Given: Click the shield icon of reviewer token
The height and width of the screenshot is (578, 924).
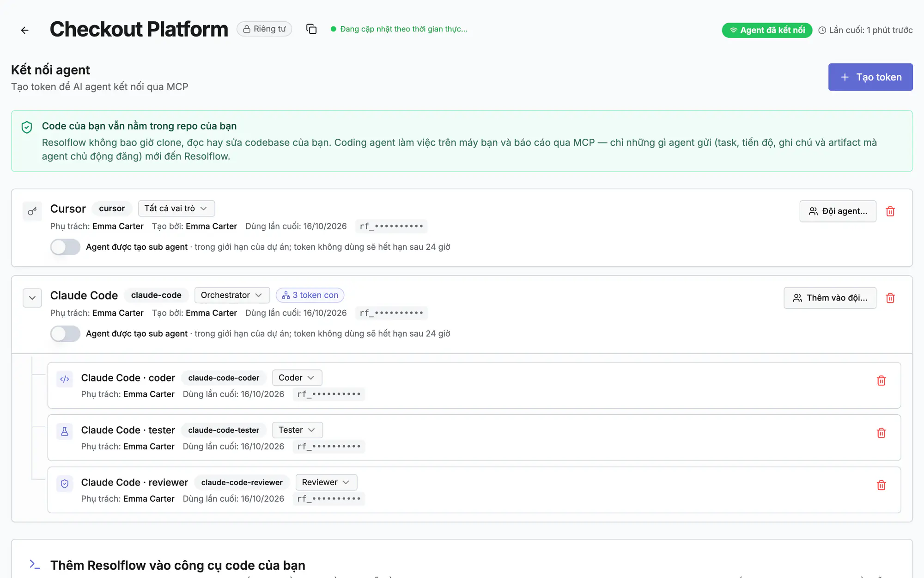Looking at the screenshot, I should (x=65, y=484).
